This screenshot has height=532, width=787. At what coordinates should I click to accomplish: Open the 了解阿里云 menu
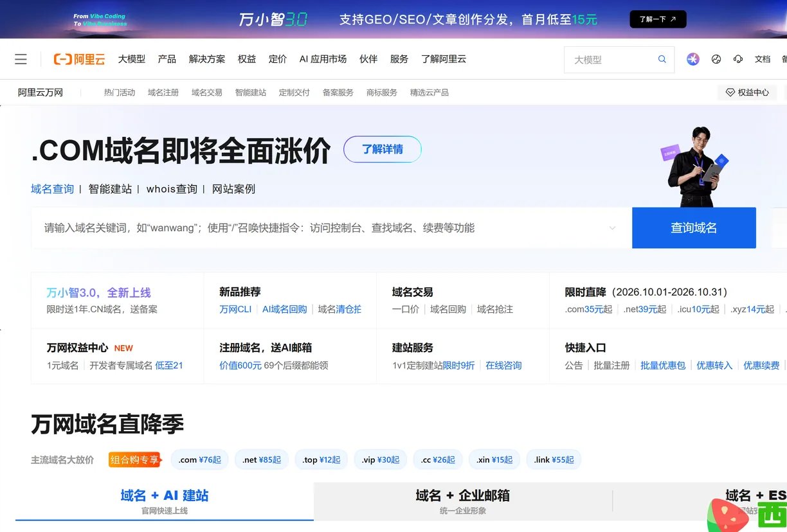click(444, 59)
